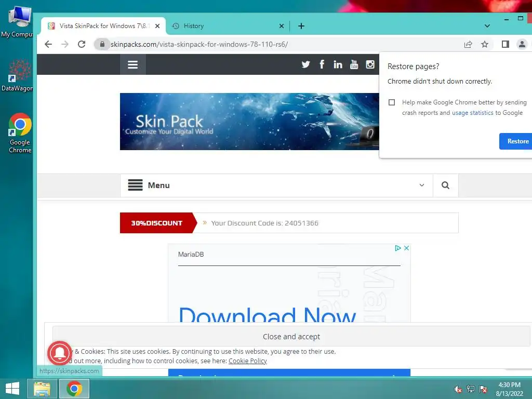Open the Chrome side panel

point(505,44)
